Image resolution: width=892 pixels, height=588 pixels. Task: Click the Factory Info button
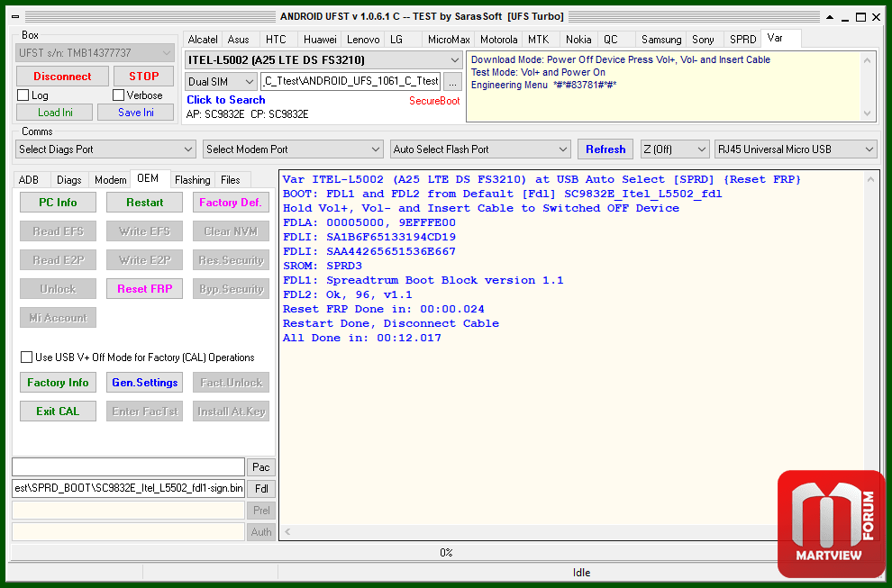click(58, 383)
